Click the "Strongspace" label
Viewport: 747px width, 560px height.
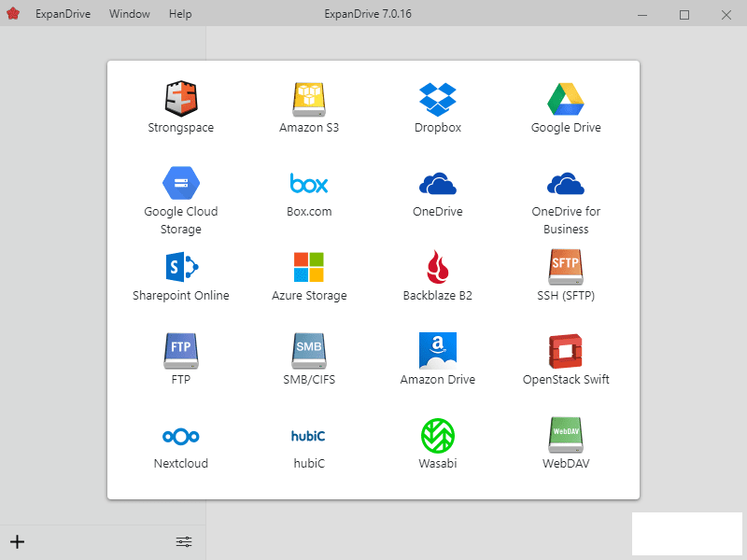[x=181, y=128]
